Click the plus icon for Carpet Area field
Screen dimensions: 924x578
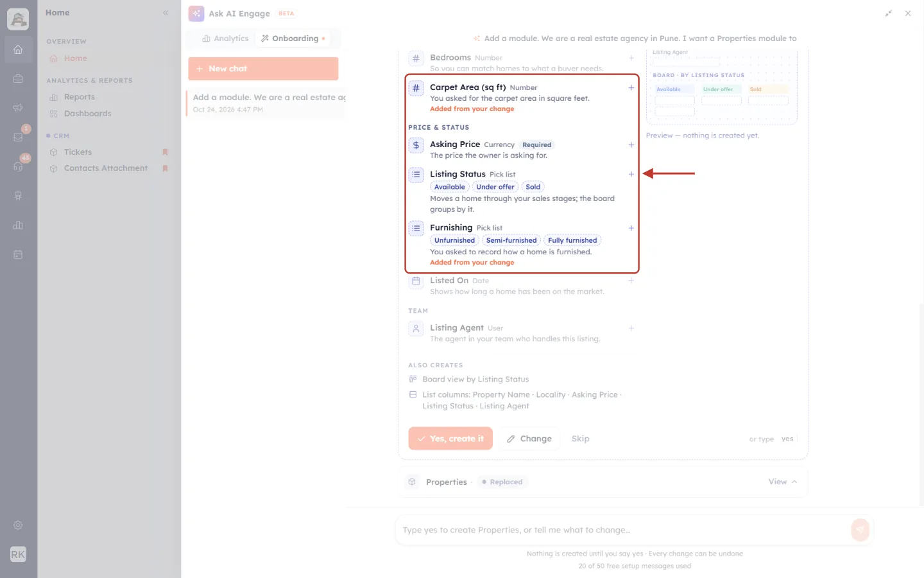tap(631, 87)
